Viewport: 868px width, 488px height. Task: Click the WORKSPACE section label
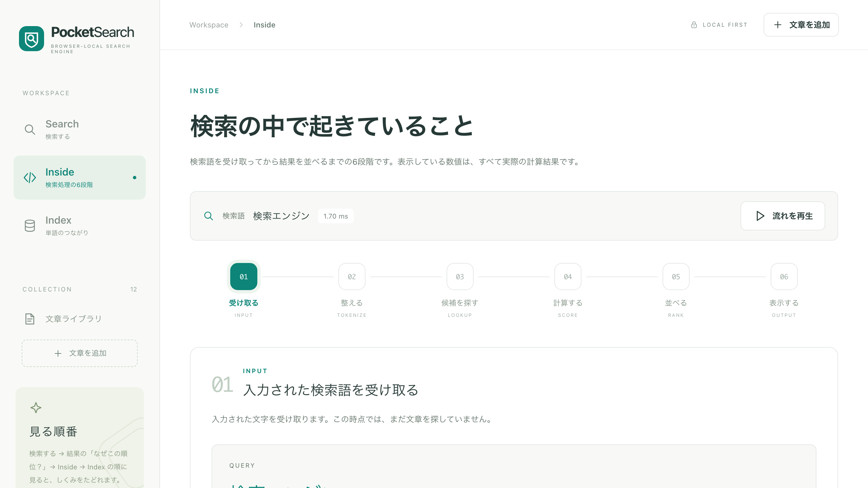pos(46,93)
